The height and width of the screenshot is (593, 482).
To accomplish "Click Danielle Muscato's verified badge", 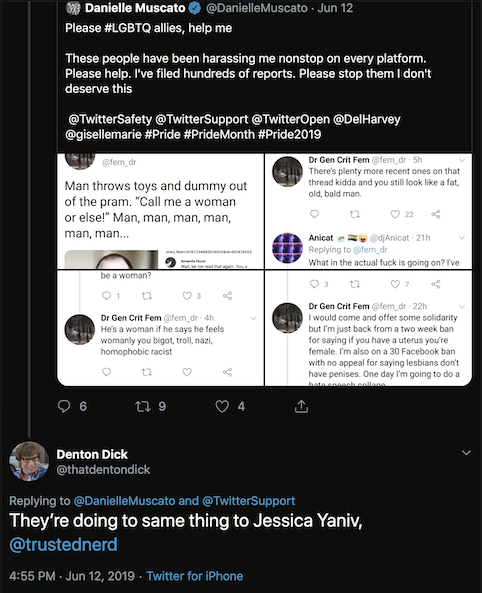I will 195,8.
